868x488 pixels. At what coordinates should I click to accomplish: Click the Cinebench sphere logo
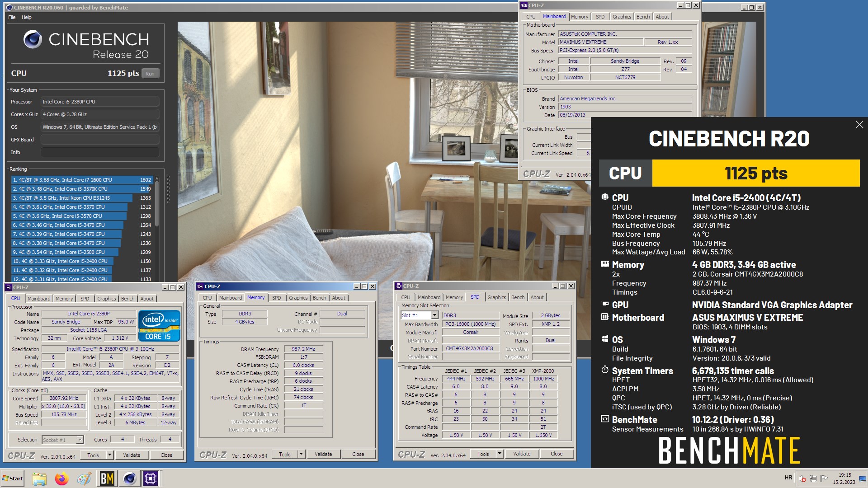point(33,40)
